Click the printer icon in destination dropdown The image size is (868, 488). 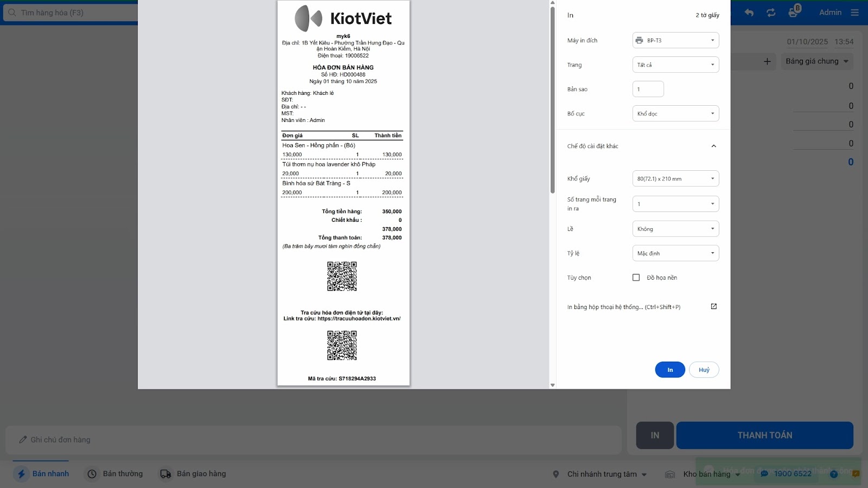click(639, 40)
